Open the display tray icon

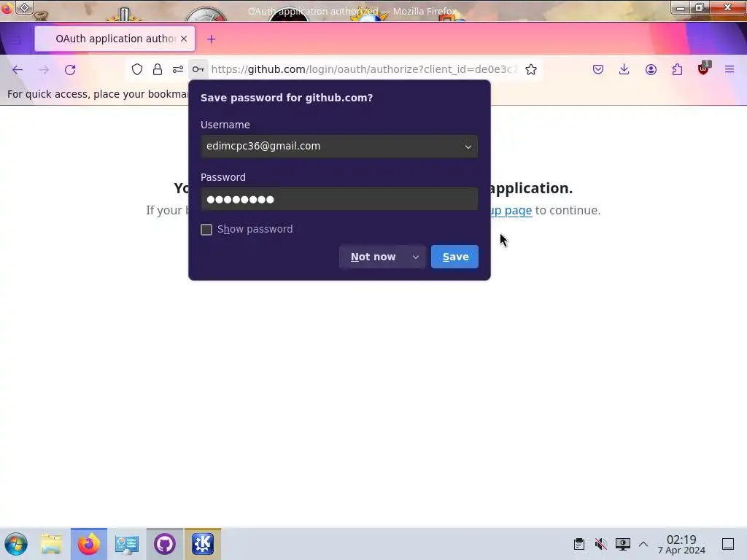click(622, 544)
